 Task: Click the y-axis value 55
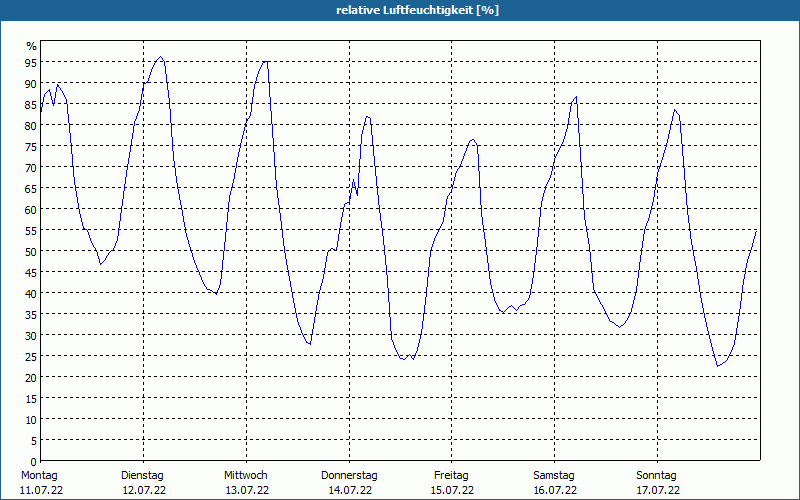31,231
